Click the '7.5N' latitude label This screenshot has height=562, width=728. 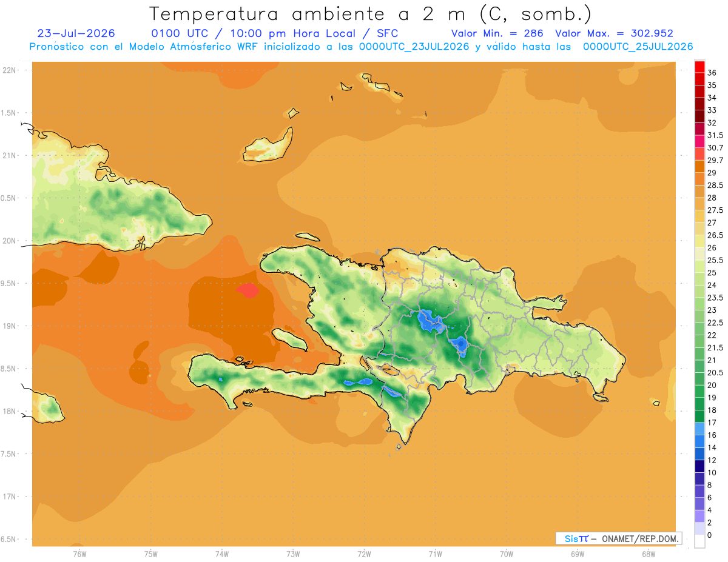(8, 454)
